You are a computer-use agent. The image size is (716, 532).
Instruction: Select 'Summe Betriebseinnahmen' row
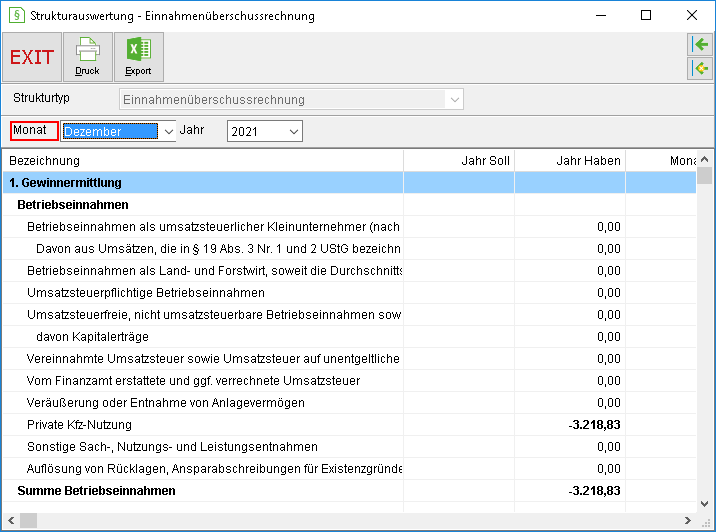(349, 490)
